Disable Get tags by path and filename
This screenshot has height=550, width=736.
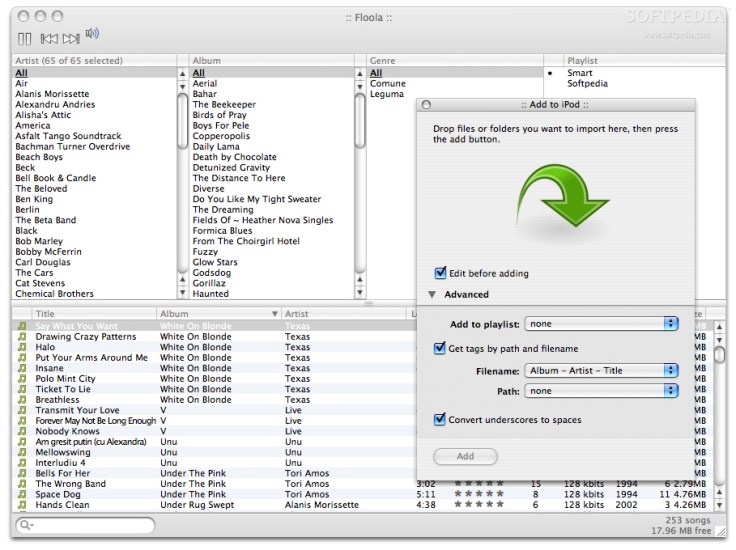click(x=440, y=348)
